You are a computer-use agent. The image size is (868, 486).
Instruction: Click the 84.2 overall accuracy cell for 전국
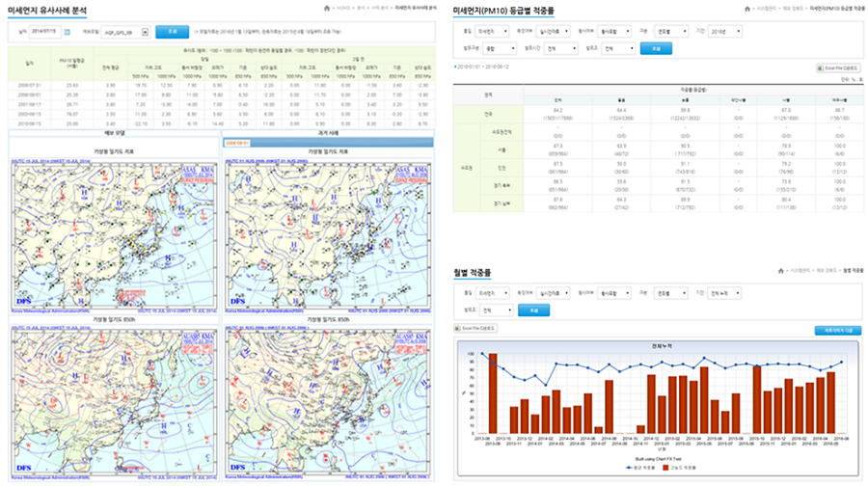point(557,114)
